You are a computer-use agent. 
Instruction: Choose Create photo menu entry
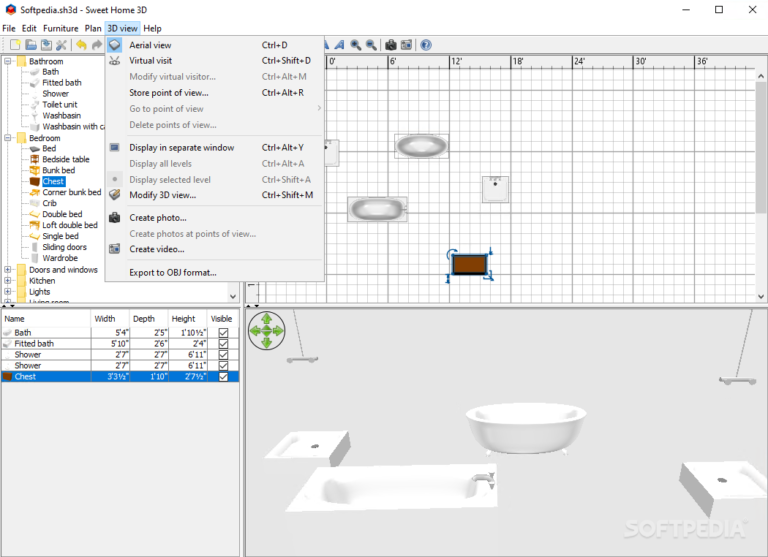[215, 218]
